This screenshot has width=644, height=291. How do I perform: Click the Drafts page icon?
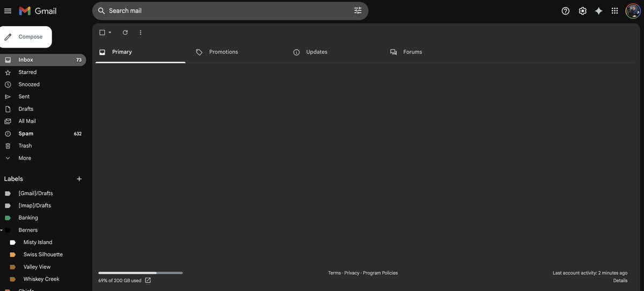tap(8, 109)
